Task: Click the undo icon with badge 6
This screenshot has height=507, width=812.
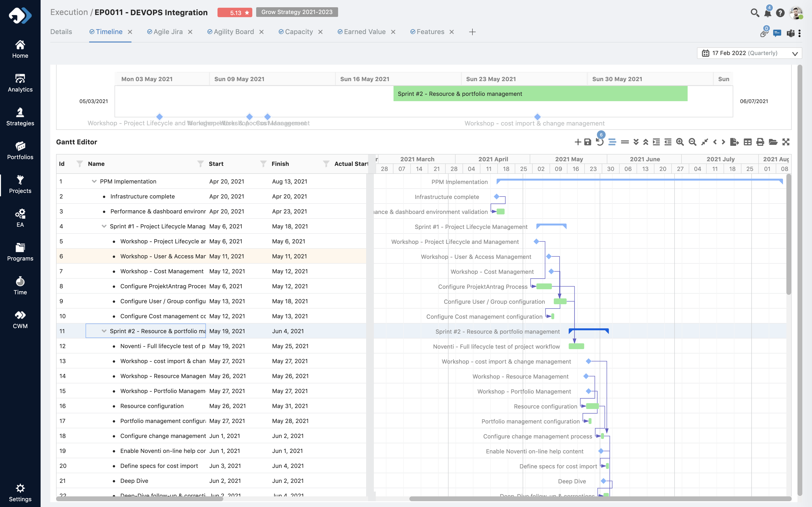Action: click(600, 142)
